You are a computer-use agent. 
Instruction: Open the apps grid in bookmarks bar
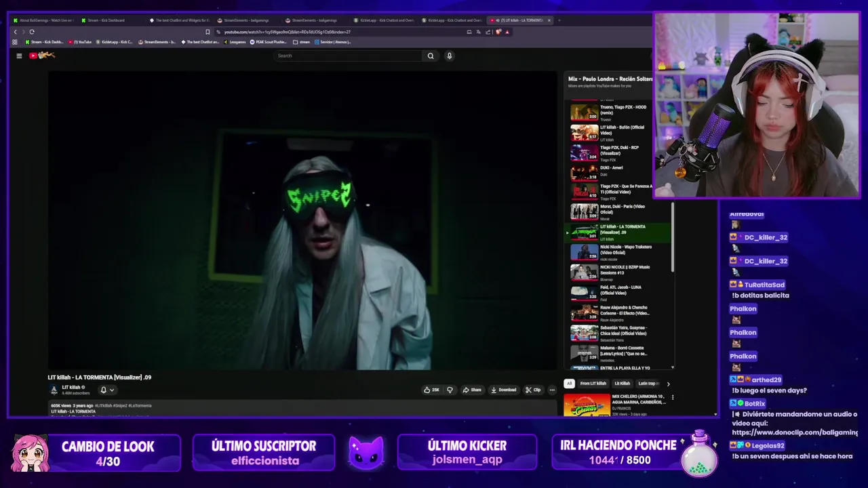(15, 42)
